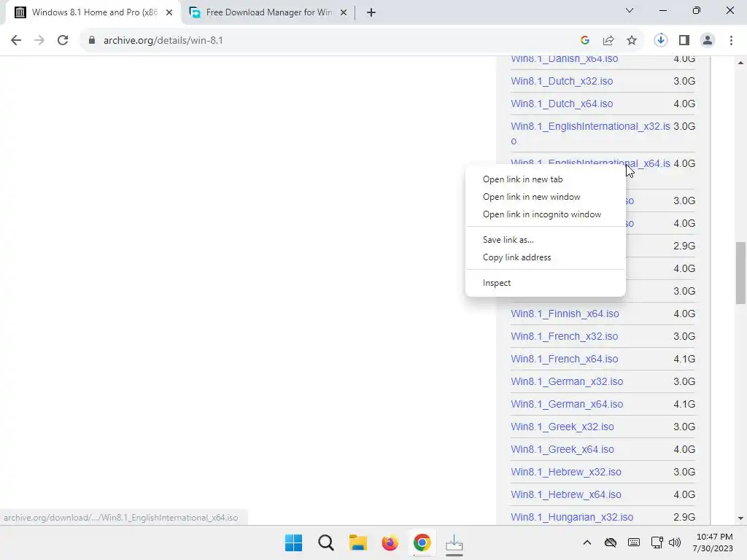Open the clock showing 10:47 PM
The width and height of the screenshot is (747, 560).
click(713, 542)
